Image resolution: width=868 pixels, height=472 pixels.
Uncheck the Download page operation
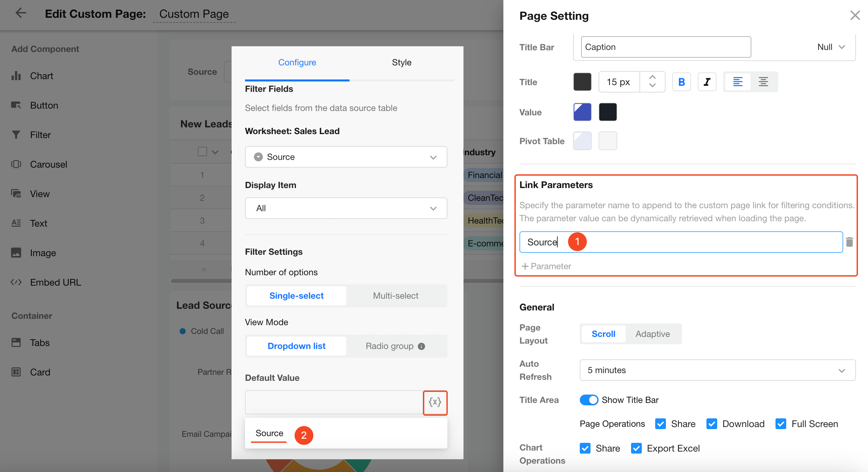(711, 424)
